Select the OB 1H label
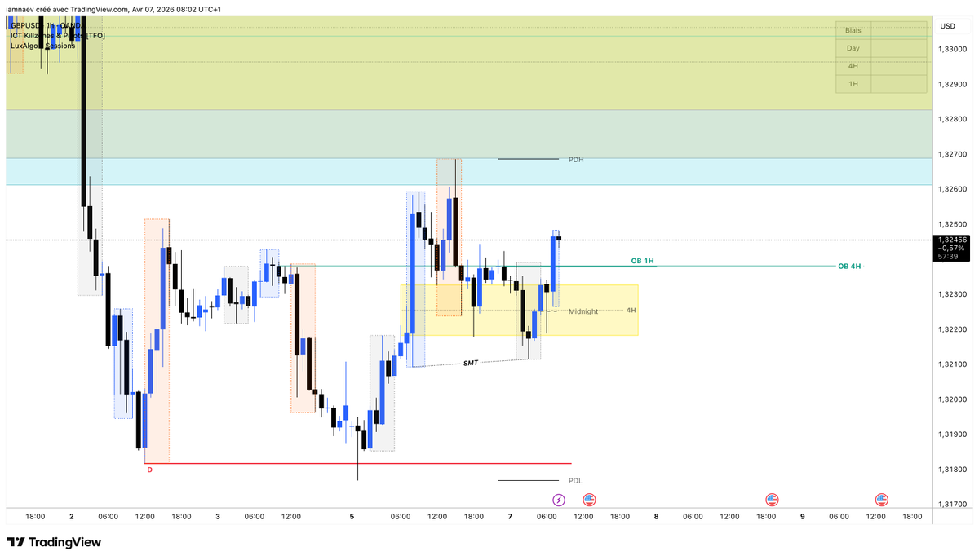 tap(643, 261)
